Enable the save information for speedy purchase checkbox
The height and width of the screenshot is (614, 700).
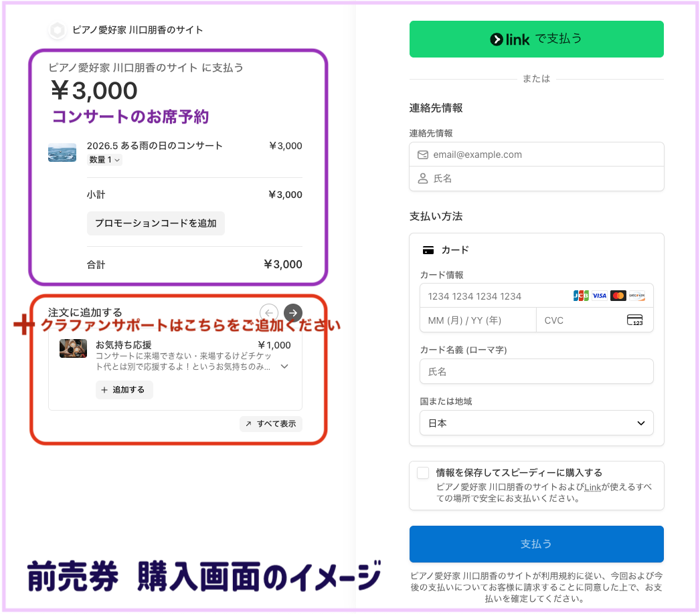[x=423, y=473]
